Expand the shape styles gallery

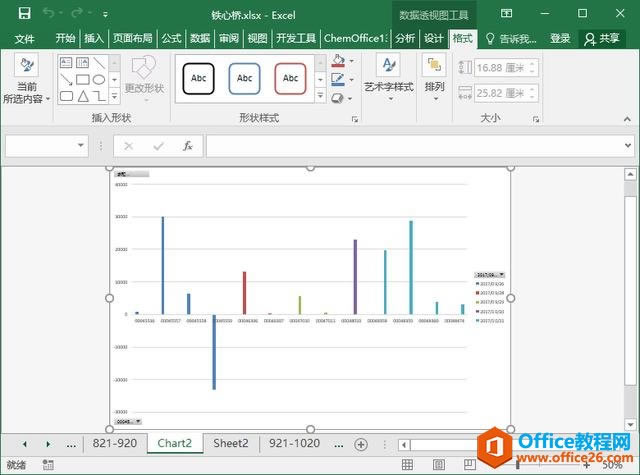tap(320, 95)
